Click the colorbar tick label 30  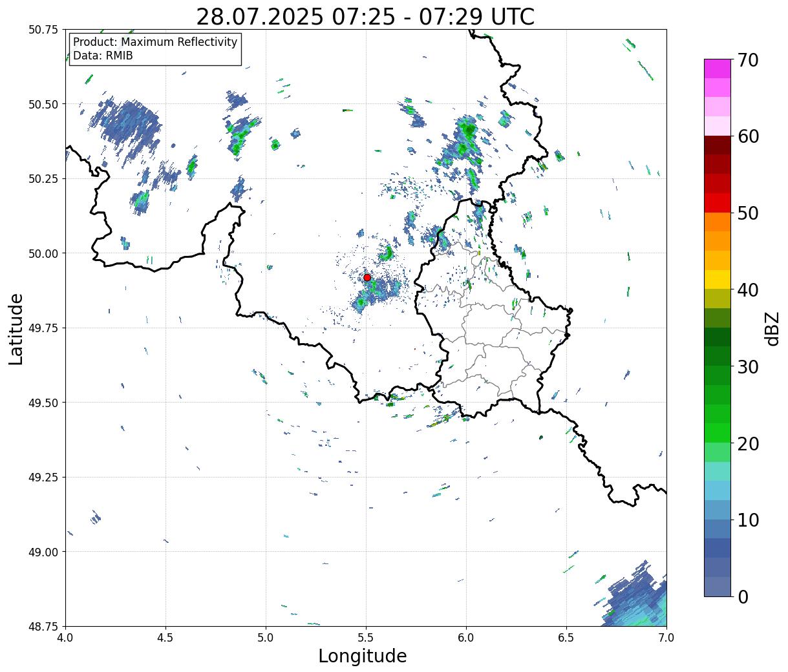tap(748, 366)
